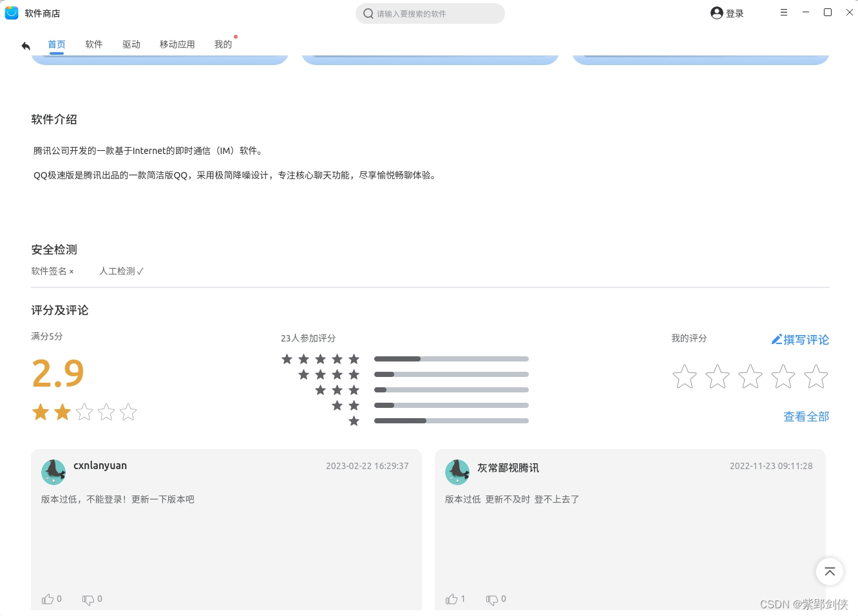Rate three stars in 我的评分
Viewport: 858px width, 616px height.
tap(750, 377)
